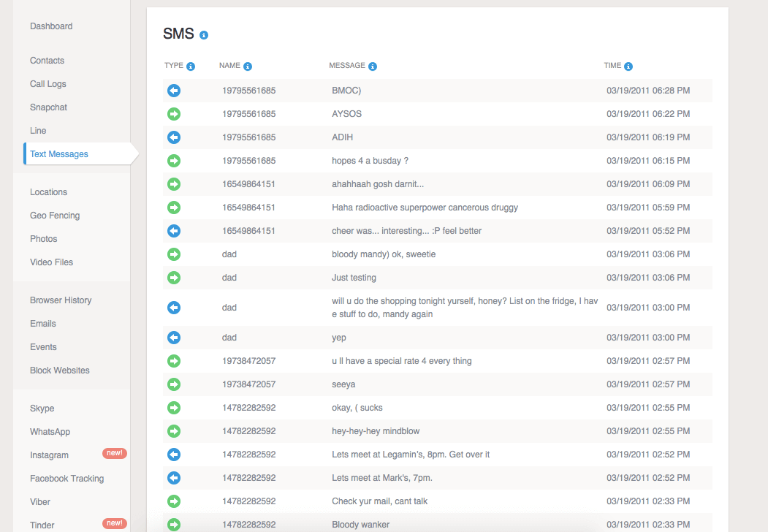This screenshot has width=768, height=532.
Task: Navigate to WhatsApp sidebar item
Action: (50, 432)
